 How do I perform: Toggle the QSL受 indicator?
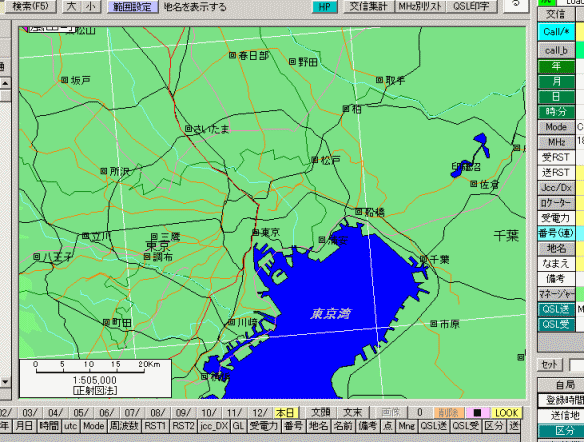[x=556, y=324]
